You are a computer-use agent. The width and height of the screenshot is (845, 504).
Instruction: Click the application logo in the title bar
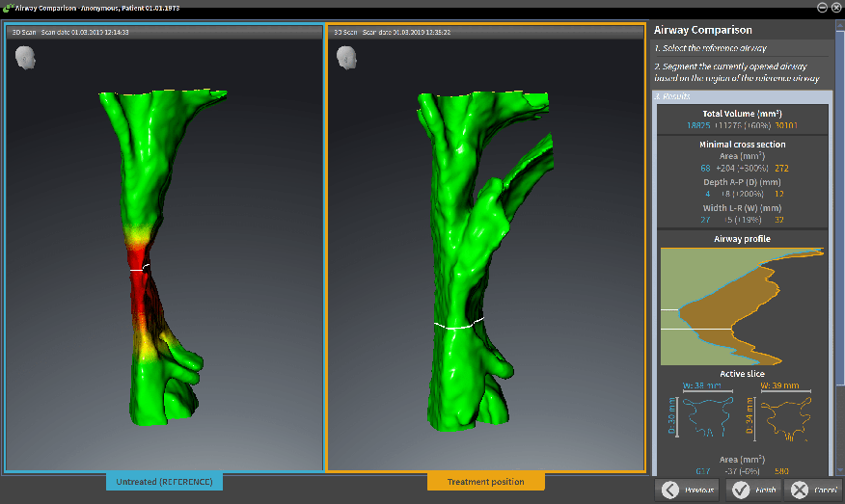(x=8, y=7)
